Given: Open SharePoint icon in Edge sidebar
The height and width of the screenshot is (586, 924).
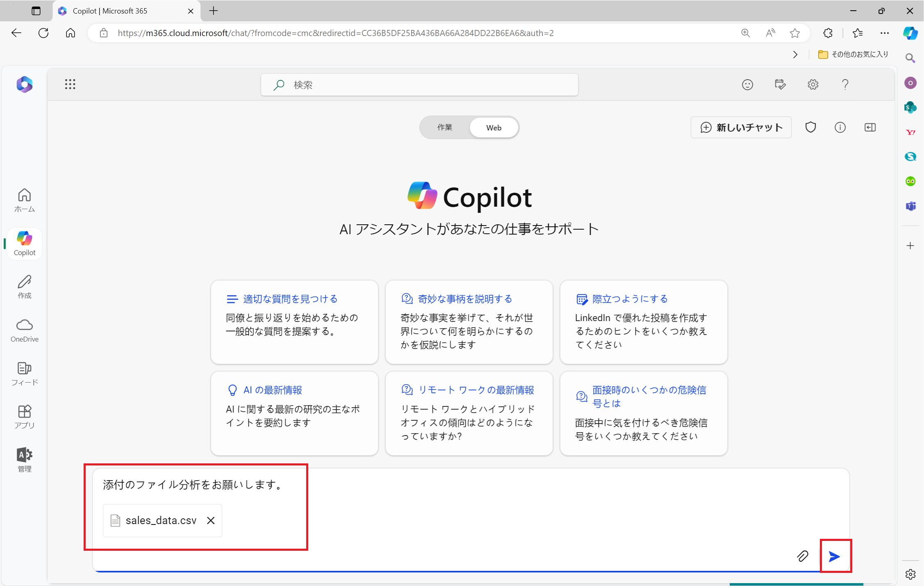Looking at the screenshot, I should click(910, 107).
